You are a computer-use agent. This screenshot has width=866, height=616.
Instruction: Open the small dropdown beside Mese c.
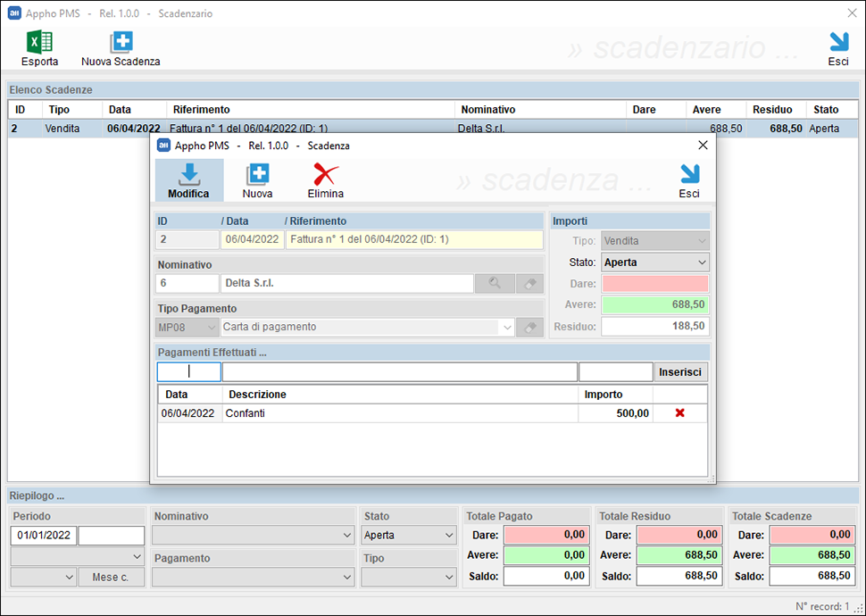pyautogui.click(x=43, y=578)
